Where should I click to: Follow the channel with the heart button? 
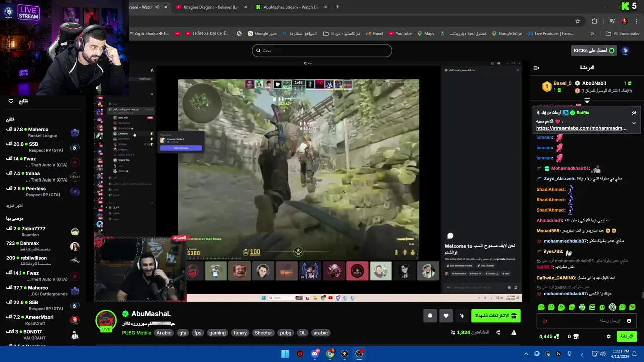446,316
